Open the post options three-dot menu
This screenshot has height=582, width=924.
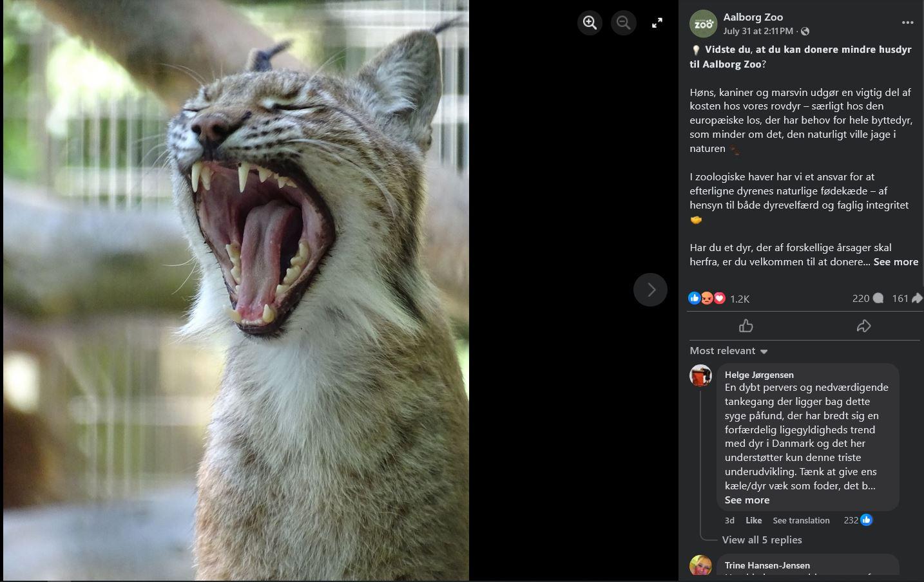[x=907, y=23]
